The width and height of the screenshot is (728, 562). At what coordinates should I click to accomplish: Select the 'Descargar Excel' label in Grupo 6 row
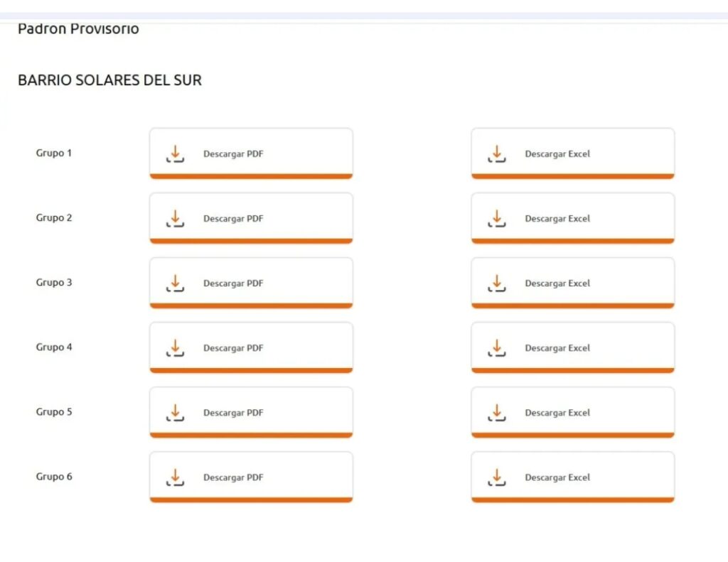pos(557,477)
